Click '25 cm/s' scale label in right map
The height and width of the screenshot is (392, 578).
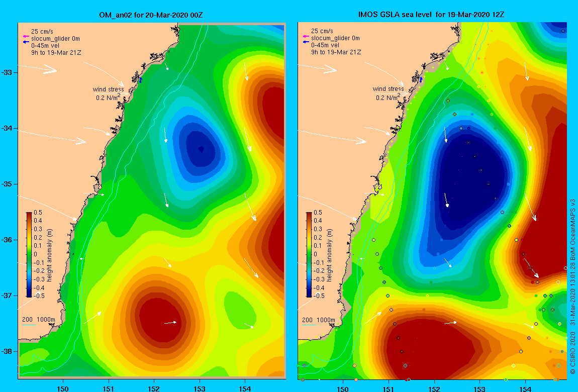[x=322, y=31]
